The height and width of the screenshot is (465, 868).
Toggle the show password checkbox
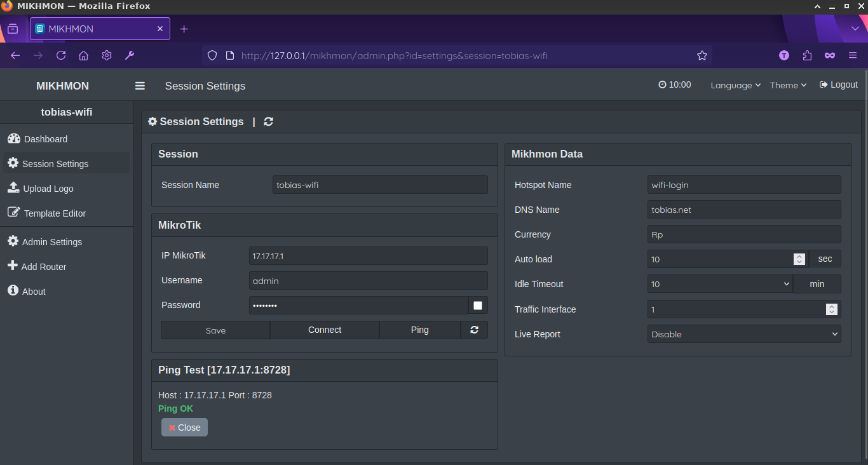478,306
